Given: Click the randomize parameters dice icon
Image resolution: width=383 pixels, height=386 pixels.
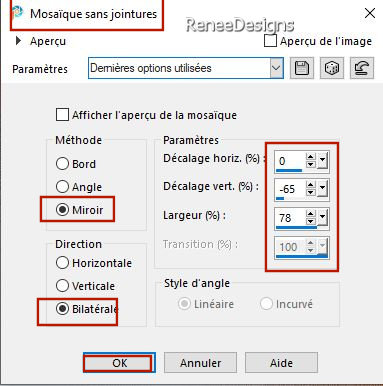Looking at the screenshot, I should pyautogui.click(x=332, y=68).
